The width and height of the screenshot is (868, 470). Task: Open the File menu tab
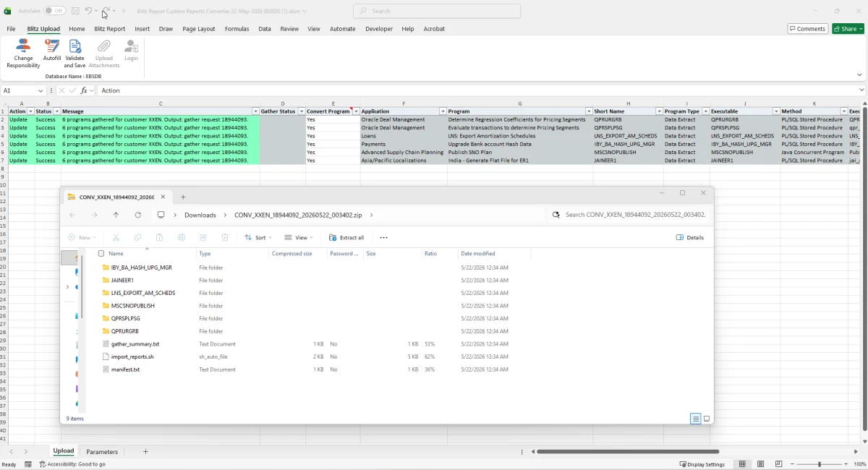tap(11, 29)
